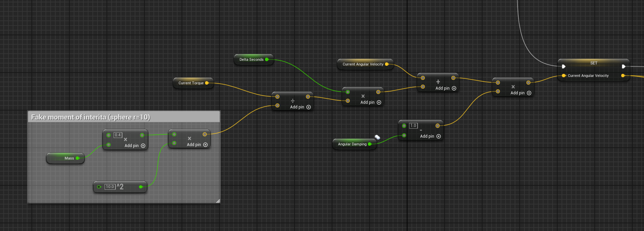This screenshot has width=644, height=231.
Task: Select the SET node title
Action: tap(593, 63)
